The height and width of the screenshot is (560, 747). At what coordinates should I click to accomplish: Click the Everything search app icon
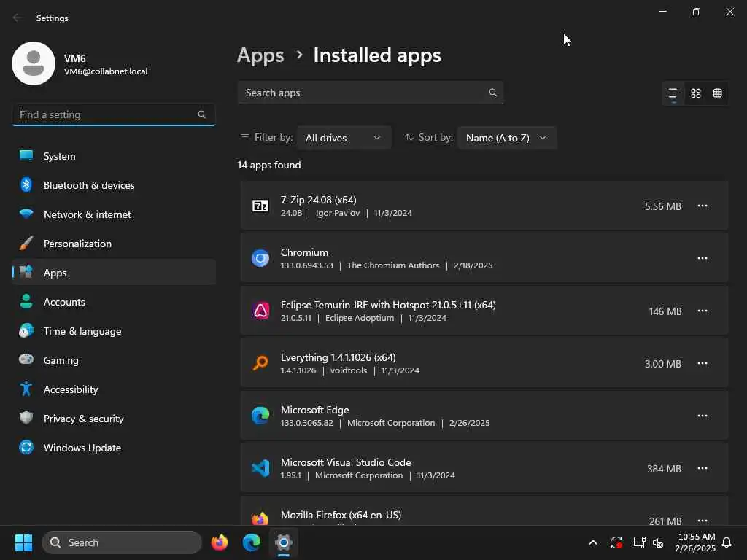pyautogui.click(x=260, y=363)
